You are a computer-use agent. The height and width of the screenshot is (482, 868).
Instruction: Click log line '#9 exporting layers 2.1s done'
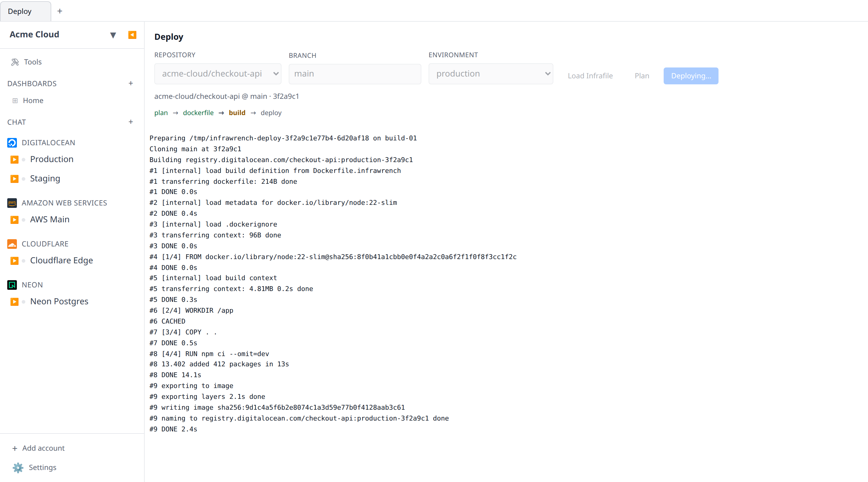click(x=207, y=396)
